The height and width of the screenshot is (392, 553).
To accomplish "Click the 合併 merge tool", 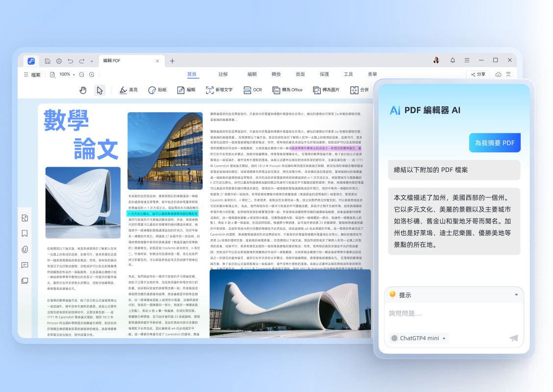I will pos(359,90).
